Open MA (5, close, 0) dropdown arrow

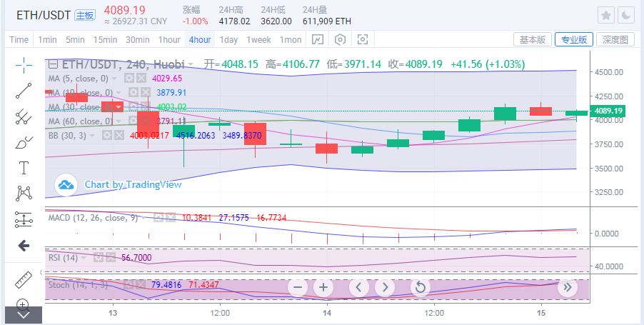[x=114, y=79]
